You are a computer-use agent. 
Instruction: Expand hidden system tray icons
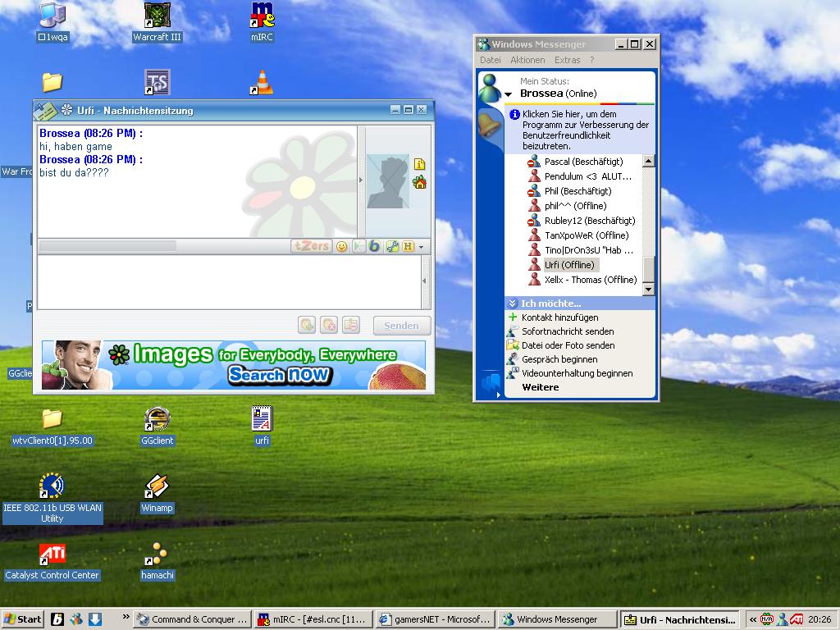pyautogui.click(x=753, y=619)
